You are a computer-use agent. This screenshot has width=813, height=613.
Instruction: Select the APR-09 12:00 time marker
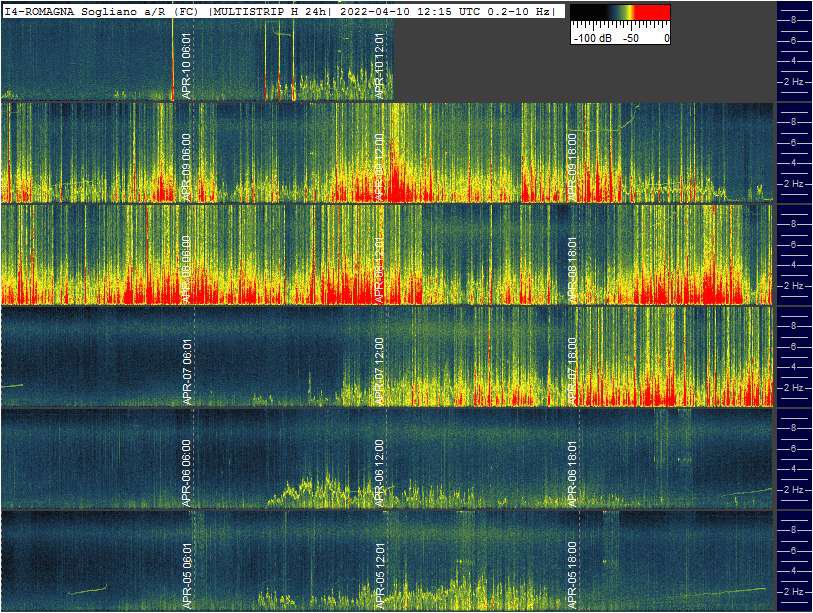tap(379, 166)
